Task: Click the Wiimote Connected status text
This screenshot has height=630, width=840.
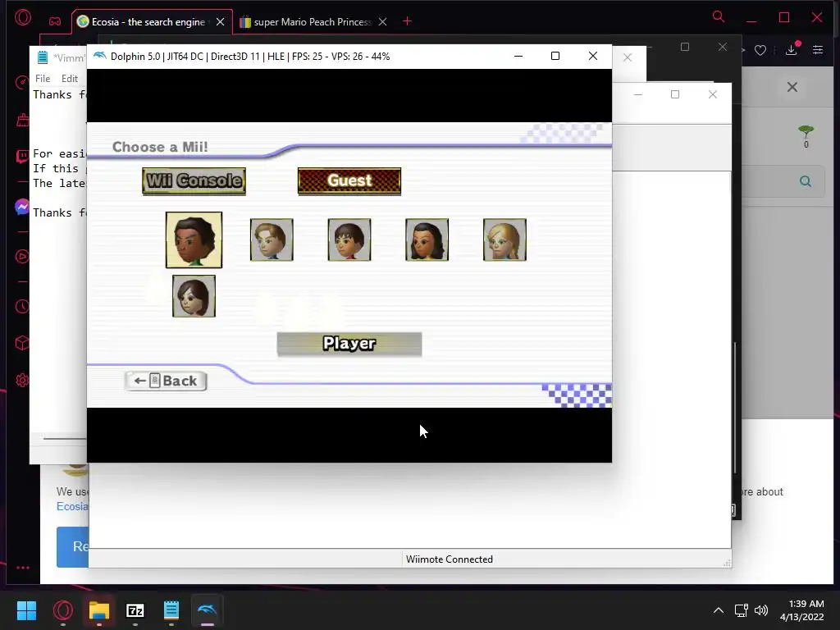Action: click(x=449, y=559)
